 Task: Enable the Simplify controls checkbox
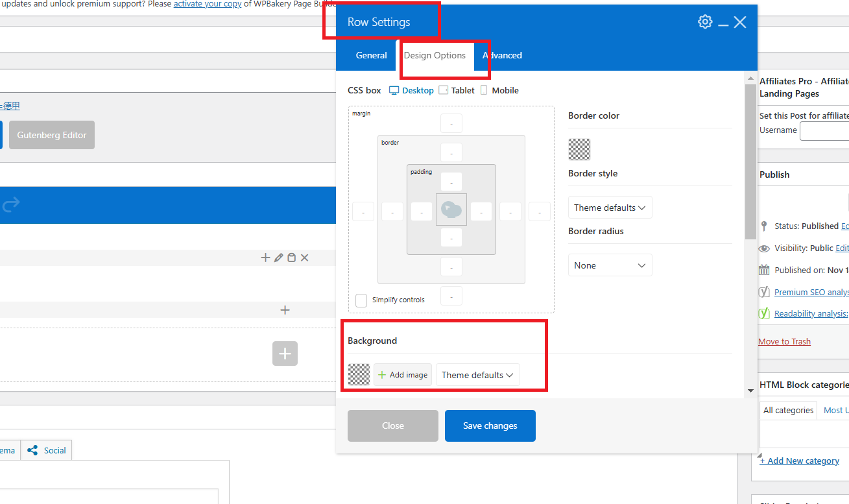[x=361, y=300]
